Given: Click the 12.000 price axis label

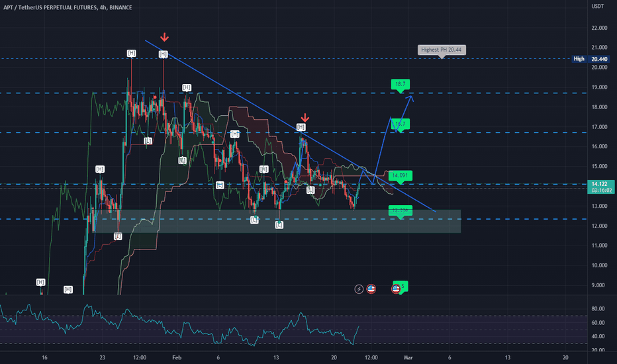Looking at the screenshot, I should point(599,226).
